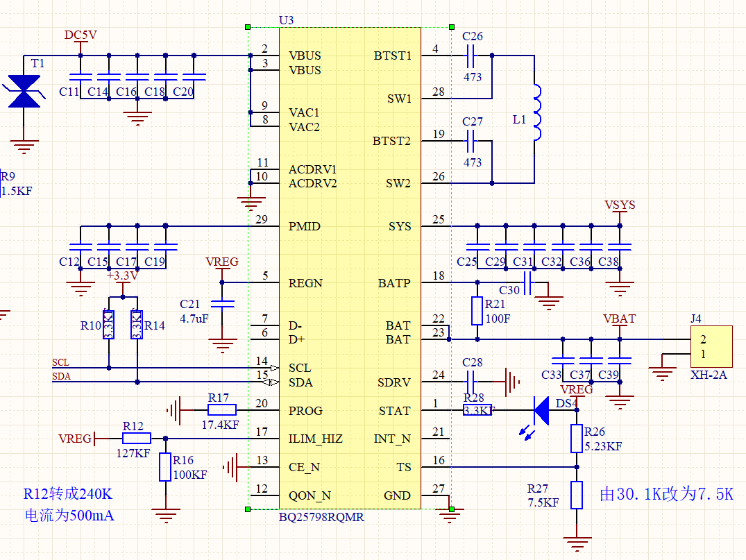This screenshot has width=746, height=560.
Task: Select the blue note about R12 to 240K
Action: click(x=69, y=504)
